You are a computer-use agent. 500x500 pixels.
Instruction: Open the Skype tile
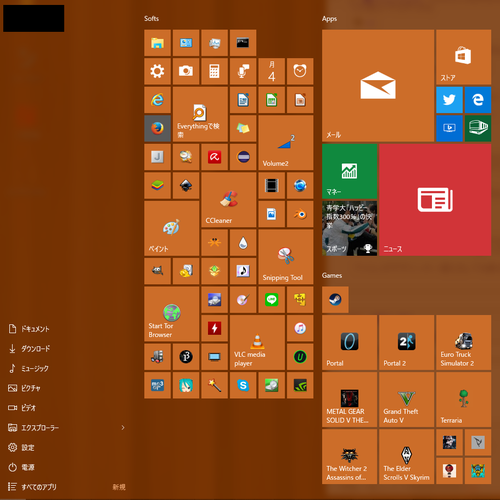tap(243, 385)
